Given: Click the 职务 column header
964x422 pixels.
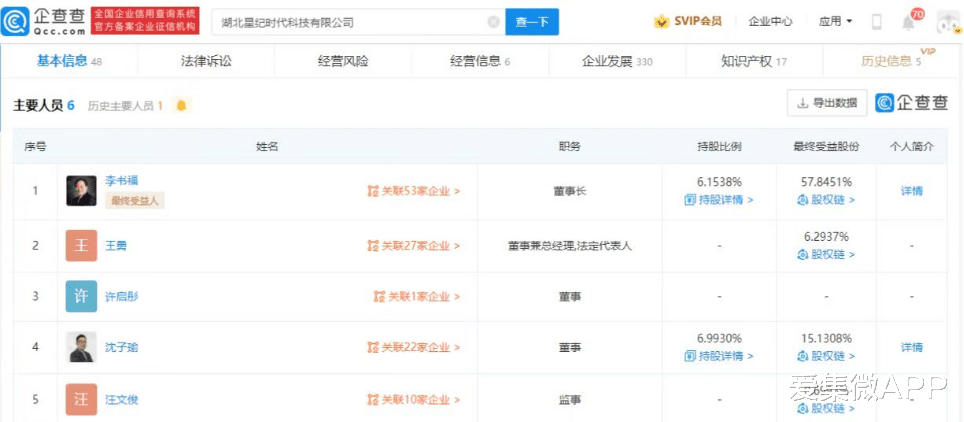Looking at the screenshot, I should (569, 146).
